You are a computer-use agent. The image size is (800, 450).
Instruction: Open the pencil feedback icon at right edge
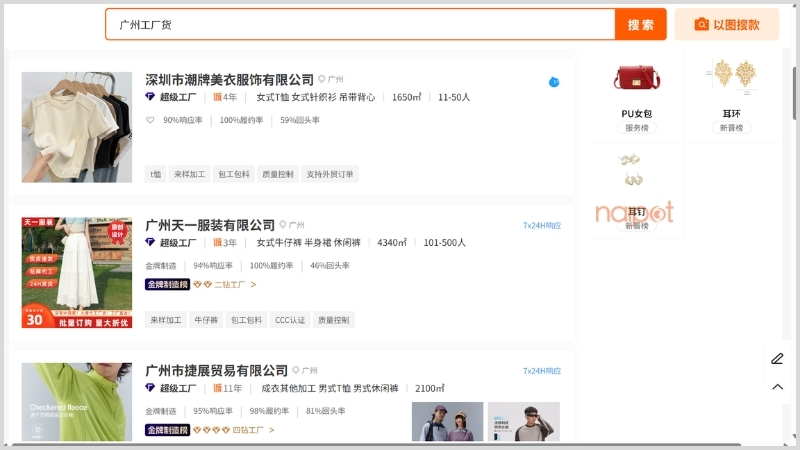[777, 359]
